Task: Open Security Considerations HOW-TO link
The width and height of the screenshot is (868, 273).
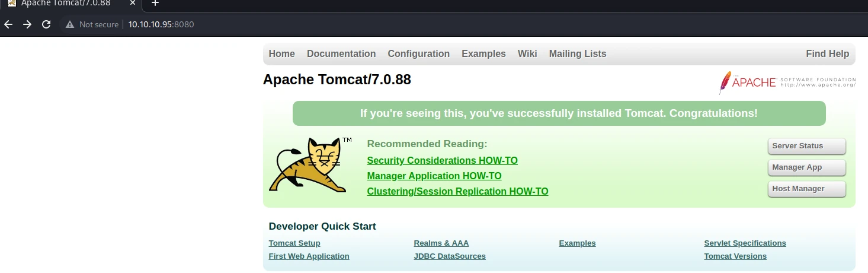Action: pos(442,160)
